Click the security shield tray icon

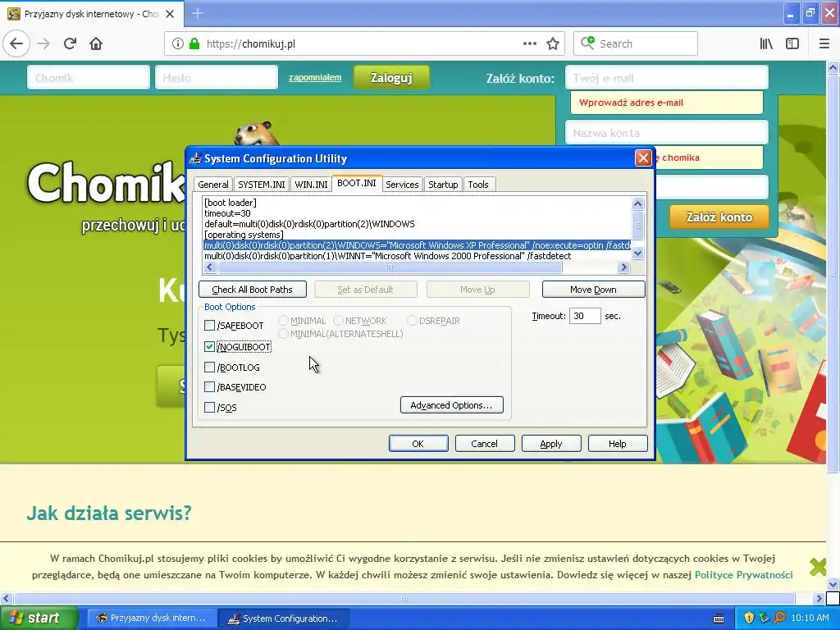point(749,618)
